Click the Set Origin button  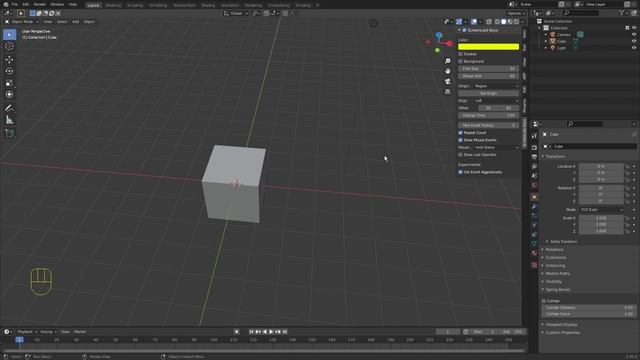(489, 93)
